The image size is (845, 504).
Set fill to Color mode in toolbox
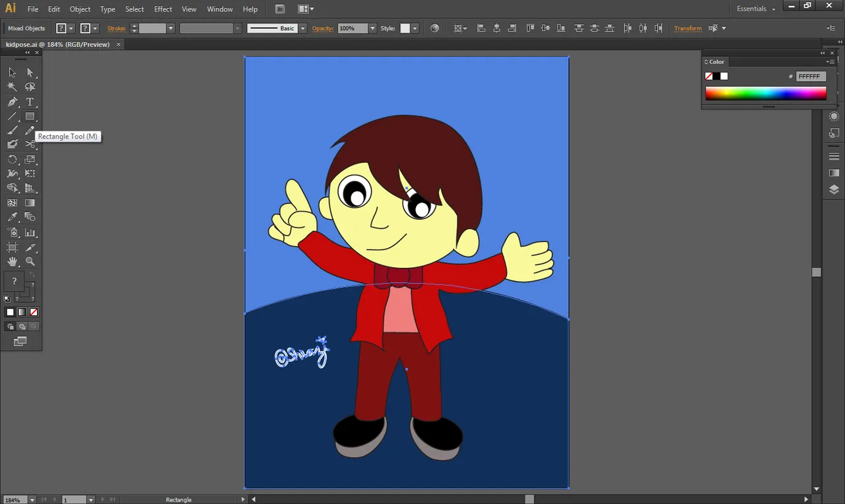(10, 312)
